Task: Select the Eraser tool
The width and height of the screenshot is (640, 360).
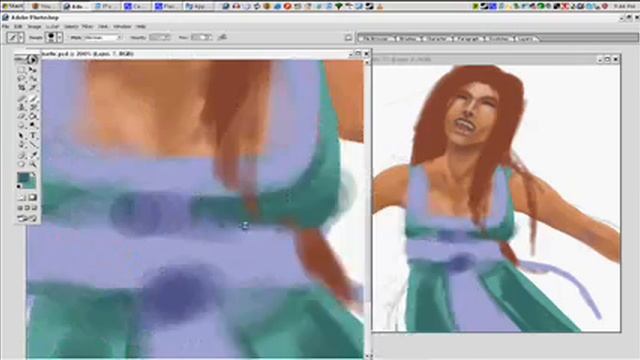Action: (x=22, y=116)
